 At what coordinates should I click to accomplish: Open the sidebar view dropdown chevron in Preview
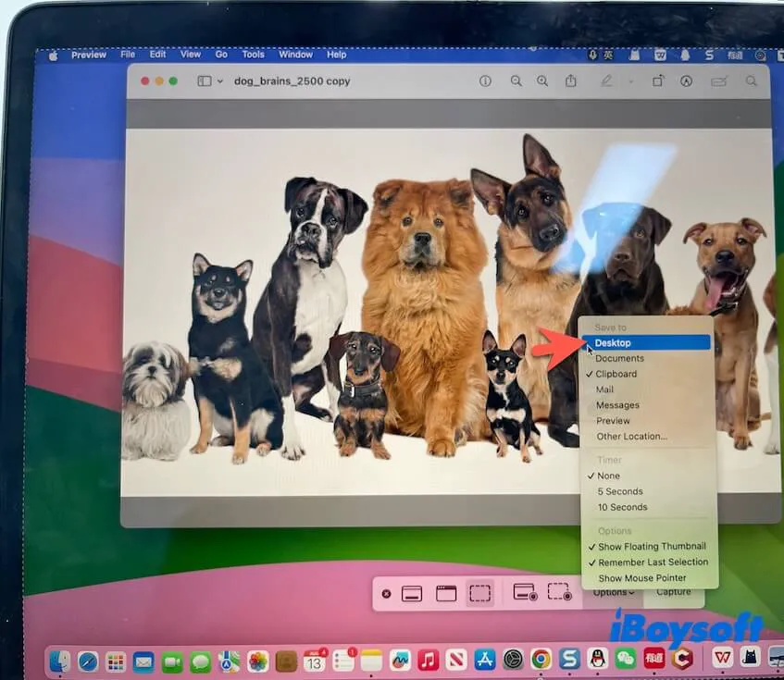click(219, 81)
